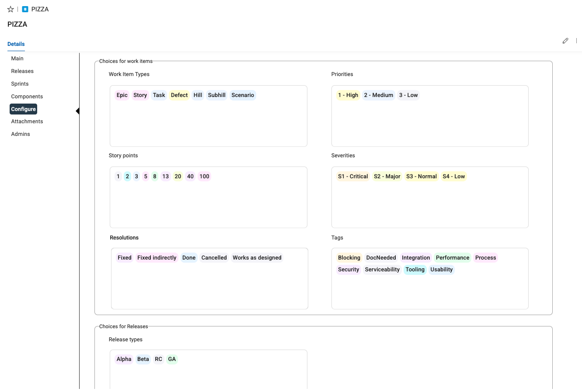582x392 pixels.
Task: Click the PIZZA breadcrumb title
Action: (x=40, y=9)
